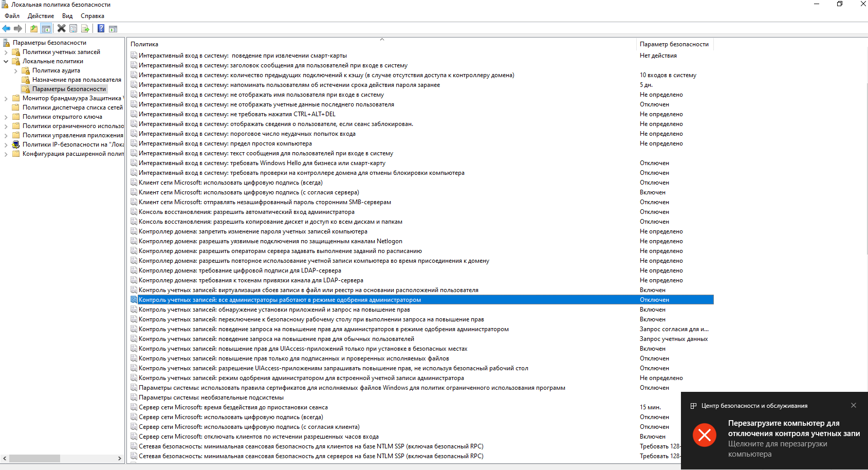Sort by 'Параметр безопасности' column header
868x470 pixels.
point(675,44)
